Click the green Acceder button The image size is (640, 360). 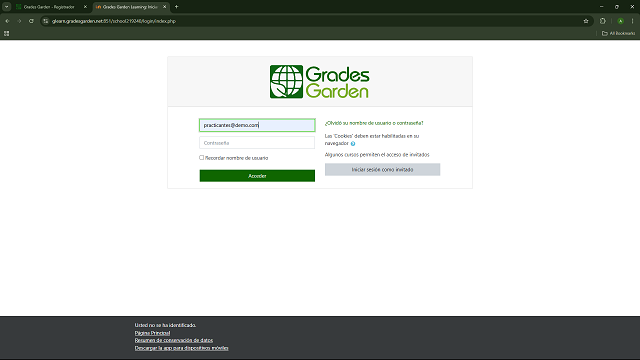point(257,176)
